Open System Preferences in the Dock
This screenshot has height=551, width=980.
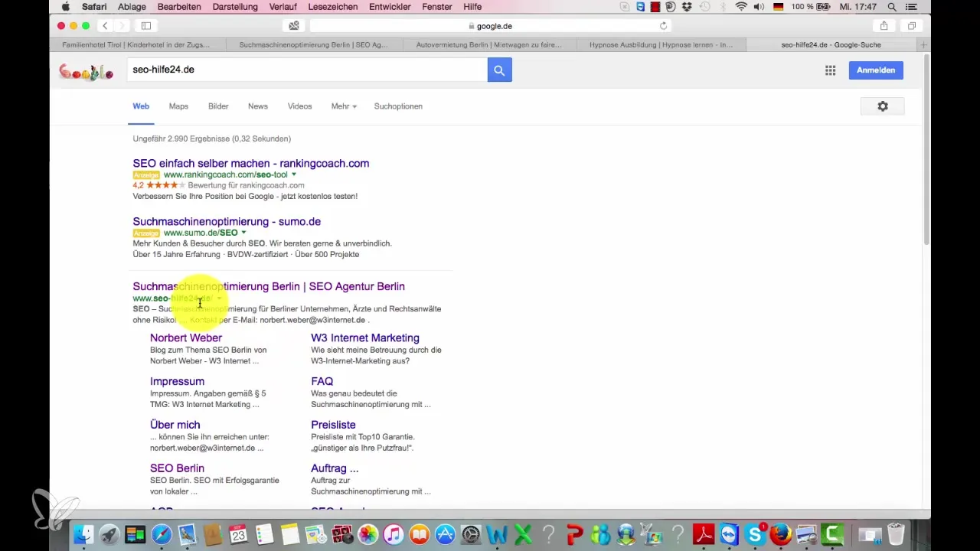click(x=471, y=534)
